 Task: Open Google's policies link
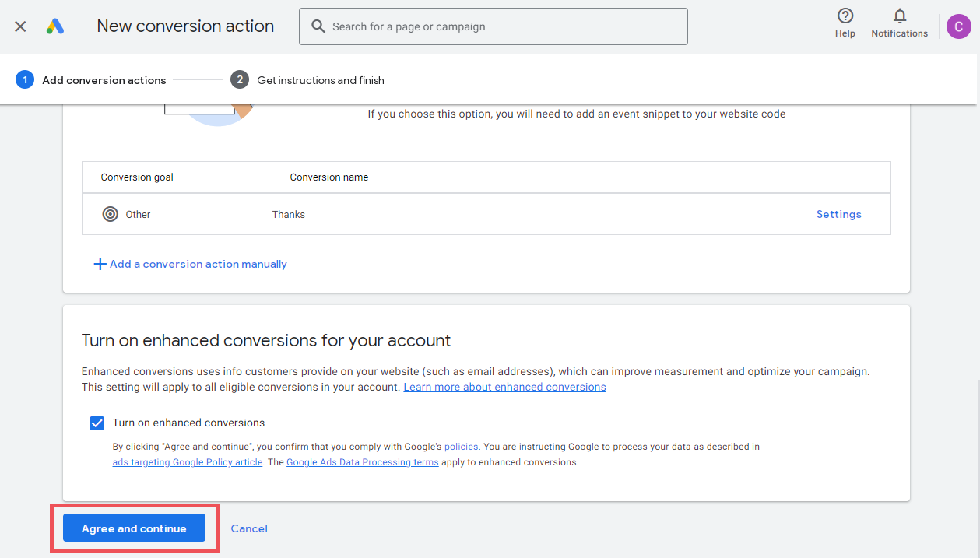click(461, 447)
